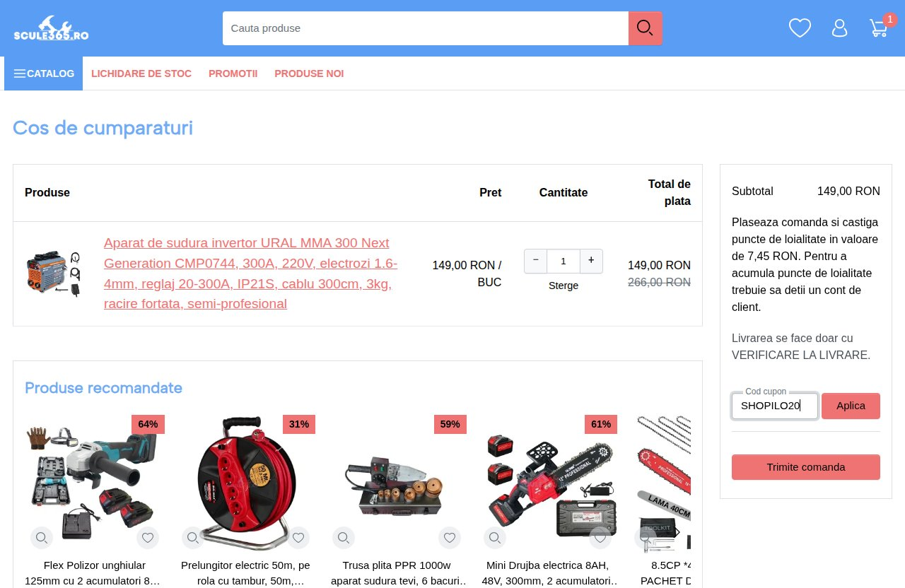Go to LICHIDARE DE STOC
The width and height of the screenshot is (905, 588).
pyautogui.click(x=141, y=73)
